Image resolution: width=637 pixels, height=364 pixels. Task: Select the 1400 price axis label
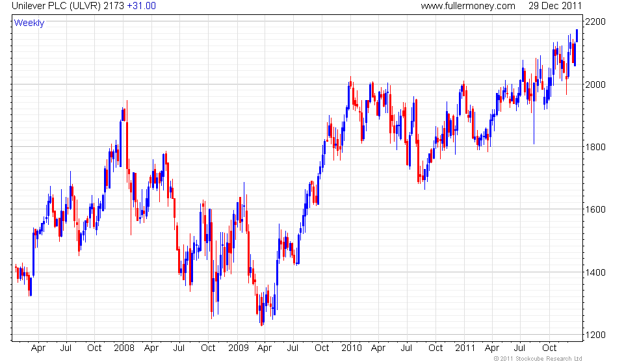pyautogui.click(x=595, y=272)
